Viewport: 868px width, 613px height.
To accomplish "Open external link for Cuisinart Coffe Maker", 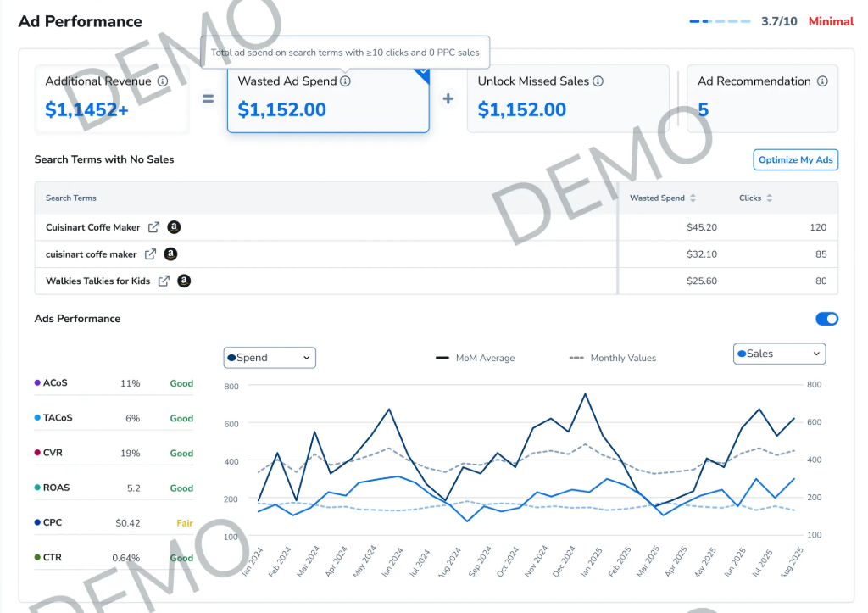I will (x=154, y=227).
